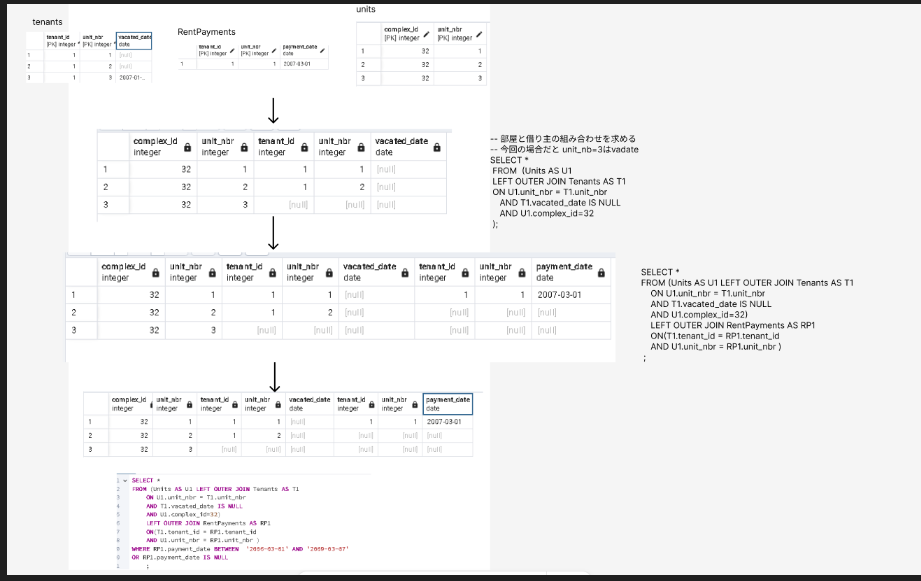Select 'AND U1.complex_id=32' under first query
Viewport: 921px width, 581px height.
547,213
